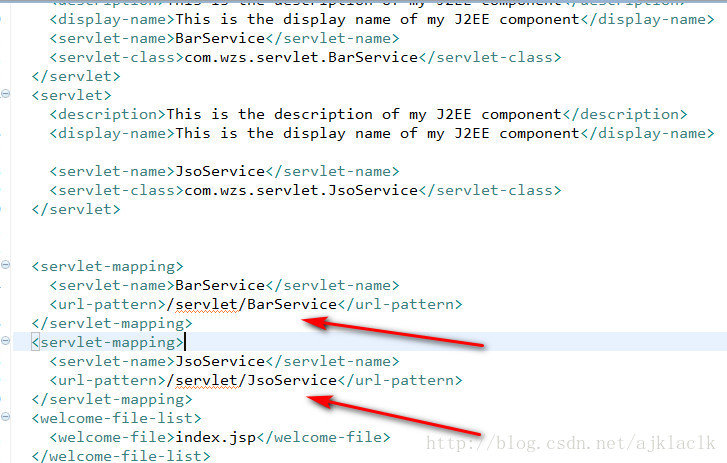
Task: Click the display-name text in second servlet
Action: click(377, 133)
